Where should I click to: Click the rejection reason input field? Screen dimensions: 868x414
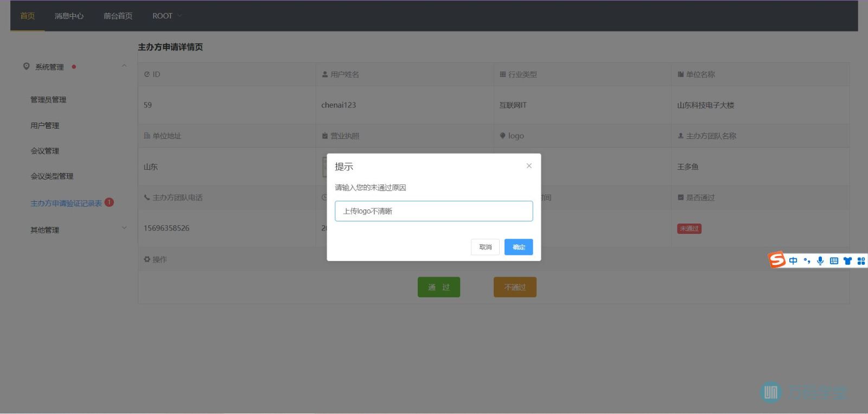click(x=433, y=211)
